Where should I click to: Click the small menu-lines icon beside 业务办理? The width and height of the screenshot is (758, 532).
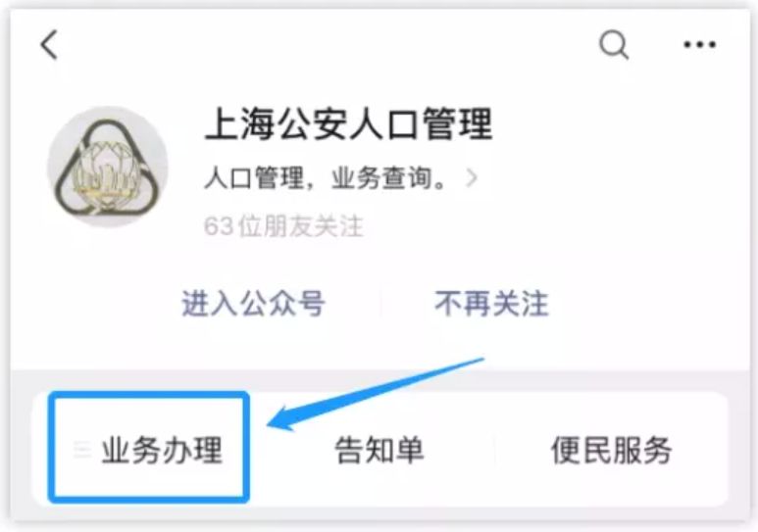pos(81,450)
